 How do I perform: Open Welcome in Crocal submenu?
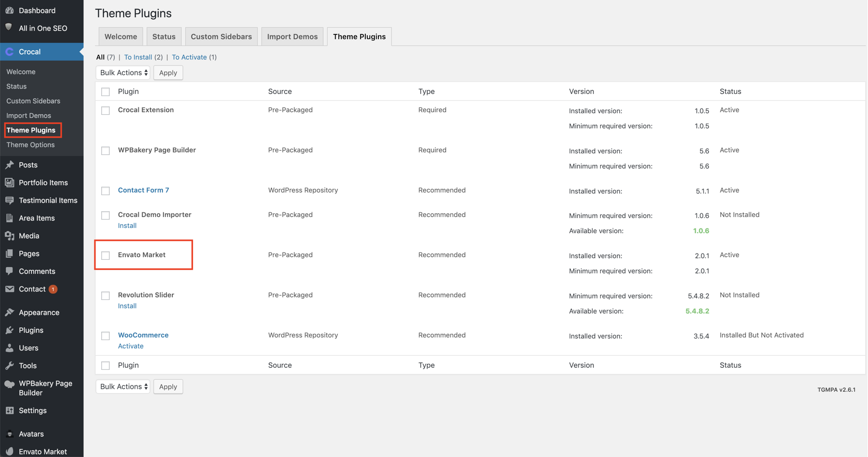[21, 71]
